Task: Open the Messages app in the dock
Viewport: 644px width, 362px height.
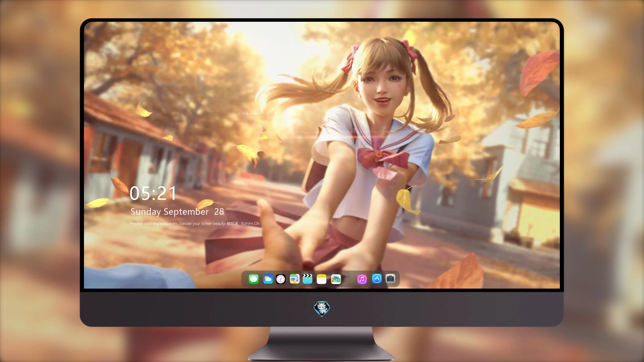Action: point(254,279)
